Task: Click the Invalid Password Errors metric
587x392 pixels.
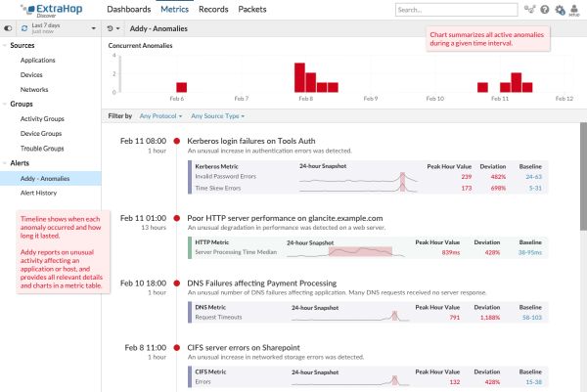Action: 226,177
